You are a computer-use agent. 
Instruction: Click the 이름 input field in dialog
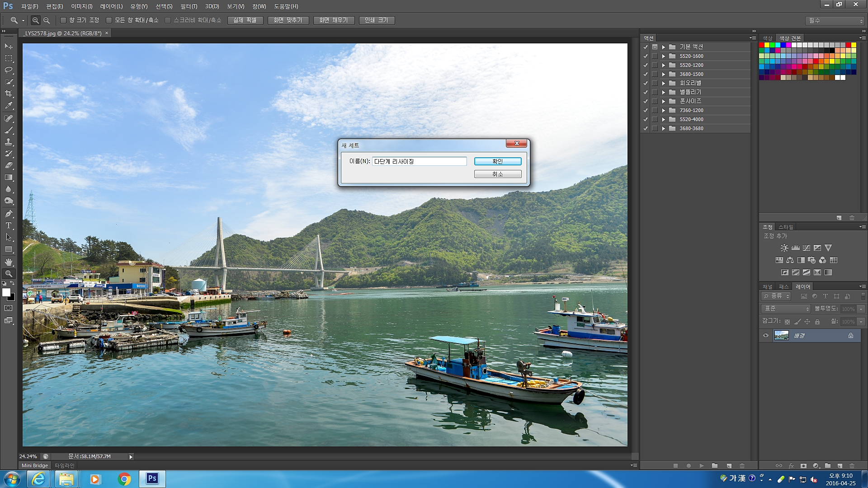[419, 161]
